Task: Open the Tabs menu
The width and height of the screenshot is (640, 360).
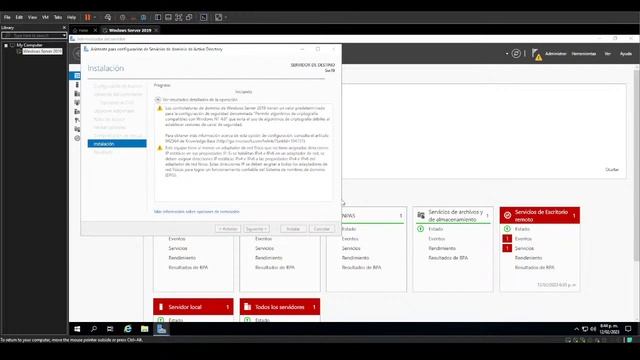Action: pyautogui.click(x=58, y=17)
